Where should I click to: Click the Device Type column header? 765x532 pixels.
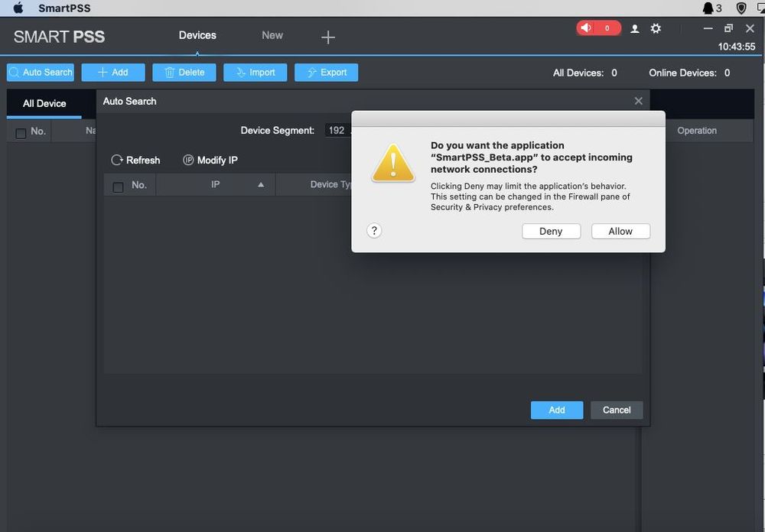[330, 184]
